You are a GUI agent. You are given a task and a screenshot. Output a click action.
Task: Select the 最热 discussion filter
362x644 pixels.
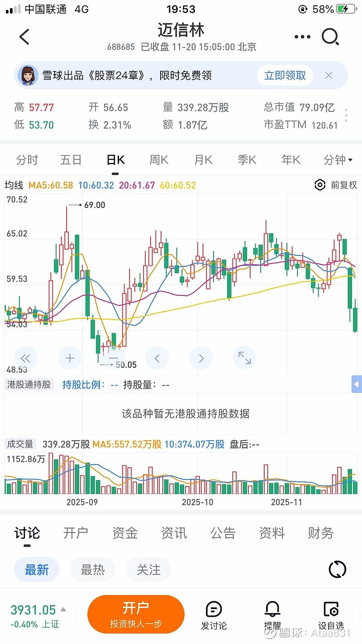[92, 569]
